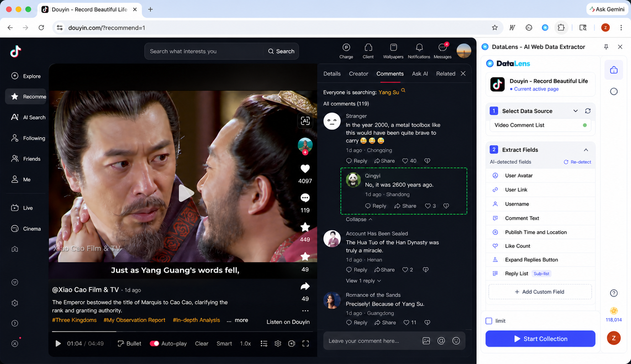Favorite the video using the 449 star
The width and height of the screenshot is (631, 364).
pos(305,227)
